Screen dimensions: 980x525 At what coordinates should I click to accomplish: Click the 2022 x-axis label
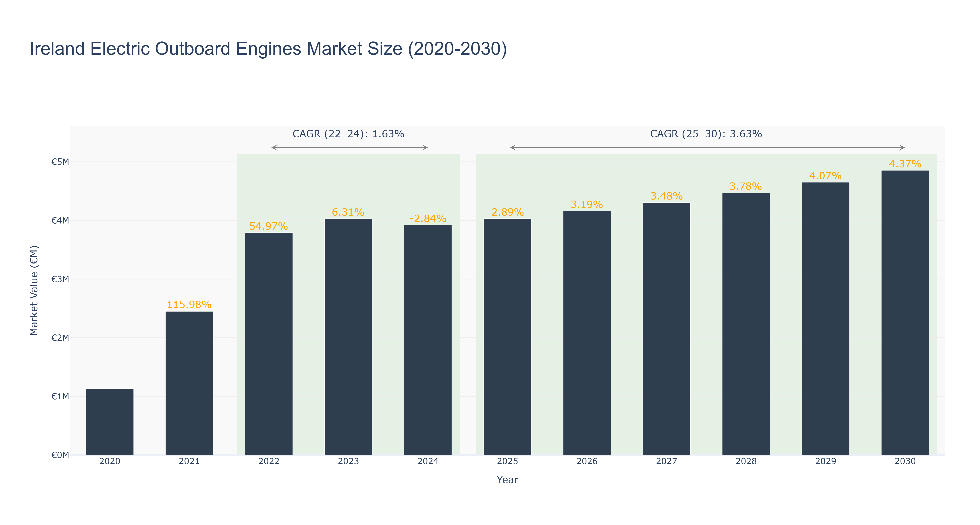[269, 461]
